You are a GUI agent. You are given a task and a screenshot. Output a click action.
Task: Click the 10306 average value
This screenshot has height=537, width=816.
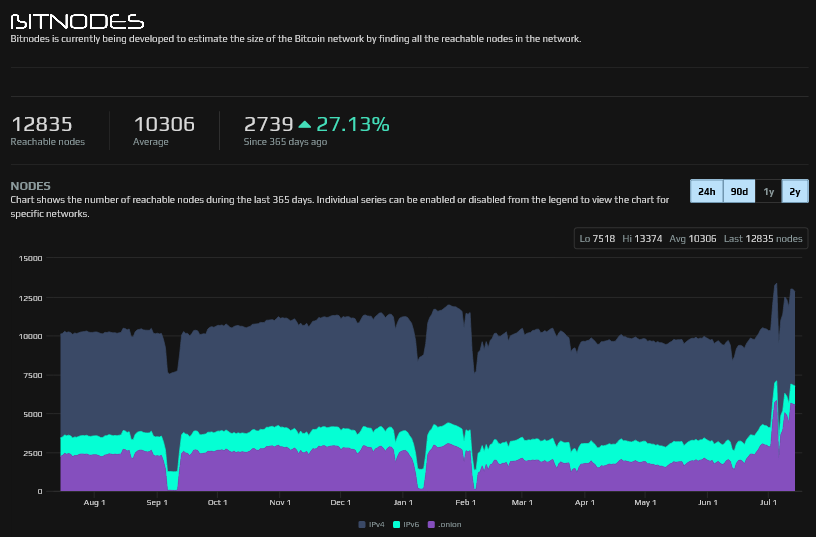pos(164,125)
